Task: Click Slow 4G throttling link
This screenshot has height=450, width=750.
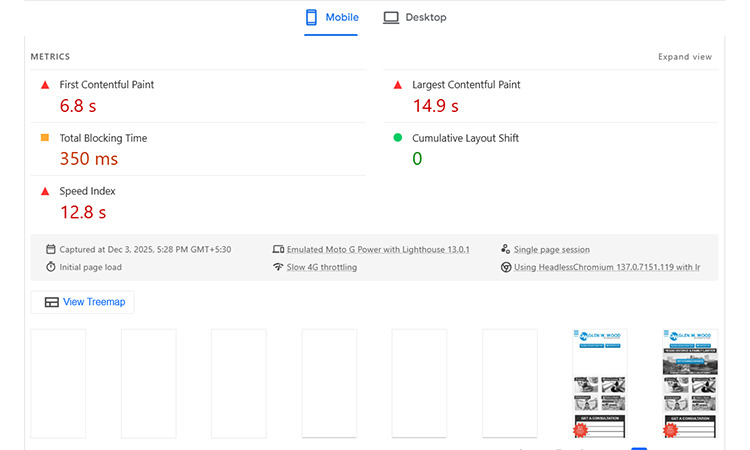Action: click(x=321, y=267)
